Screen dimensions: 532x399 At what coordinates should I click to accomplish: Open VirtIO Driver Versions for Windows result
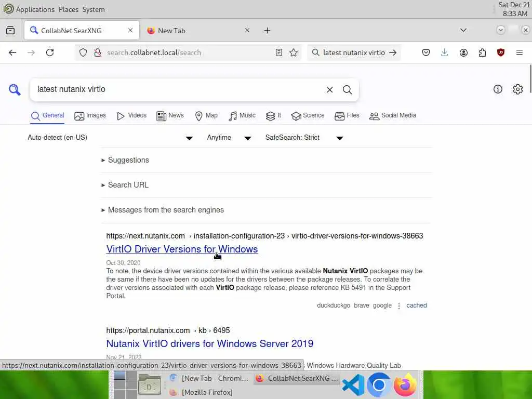182,249
